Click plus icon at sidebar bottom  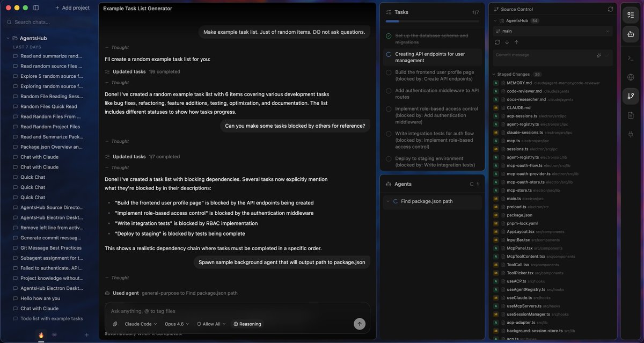pos(86,335)
